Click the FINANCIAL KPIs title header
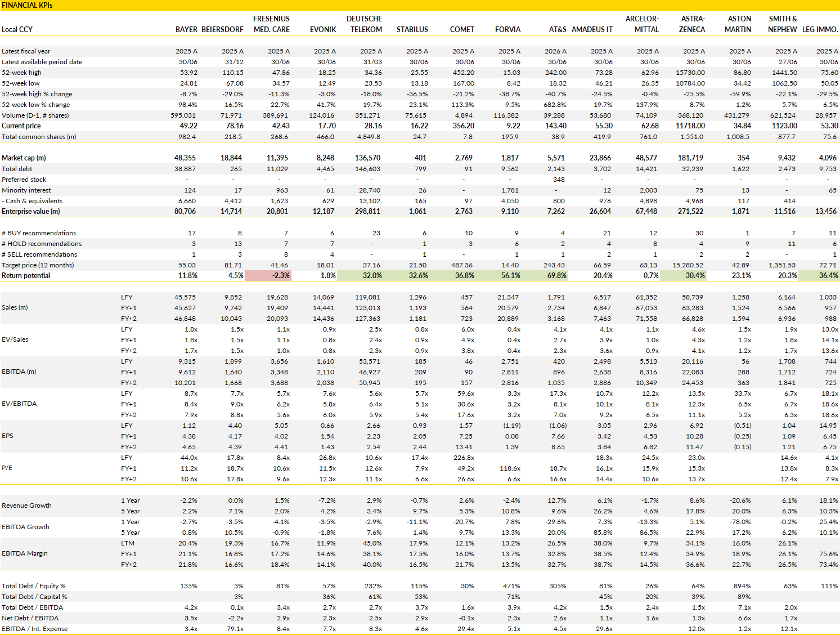 27,5
